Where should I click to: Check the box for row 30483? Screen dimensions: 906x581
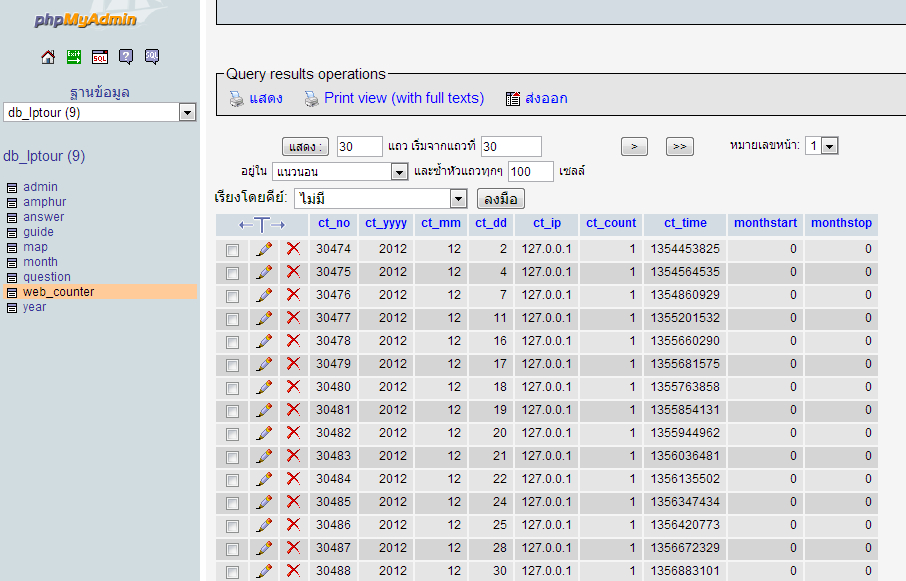[232, 457]
